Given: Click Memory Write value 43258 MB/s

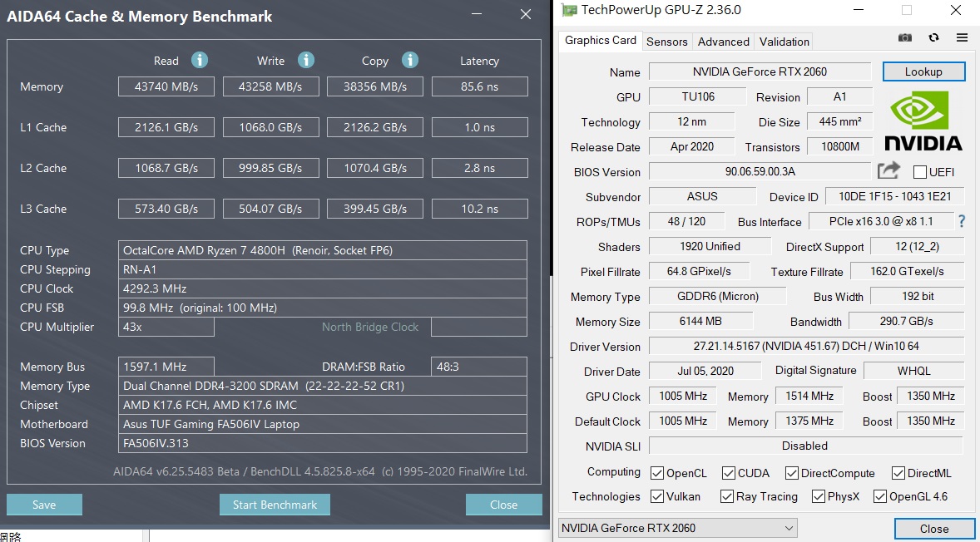Looking at the screenshot, I should [x=270, y=86].
